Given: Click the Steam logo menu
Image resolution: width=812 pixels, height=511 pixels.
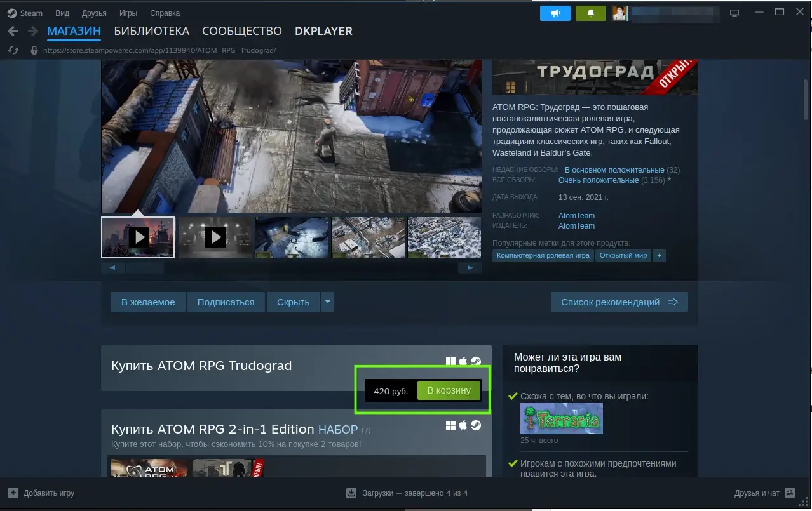Looking at the screenshot, I should point(25,13).
